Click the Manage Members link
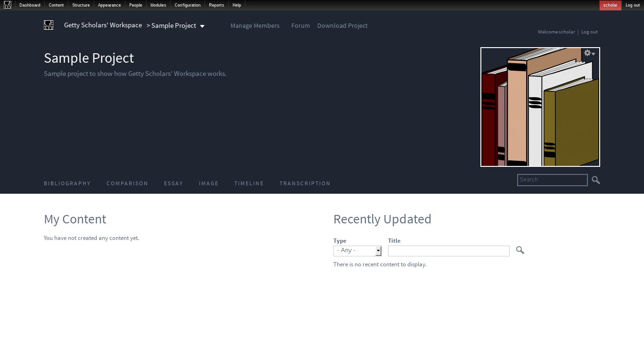Viewport: 644px width, 362px height. [x=255, y=25]
